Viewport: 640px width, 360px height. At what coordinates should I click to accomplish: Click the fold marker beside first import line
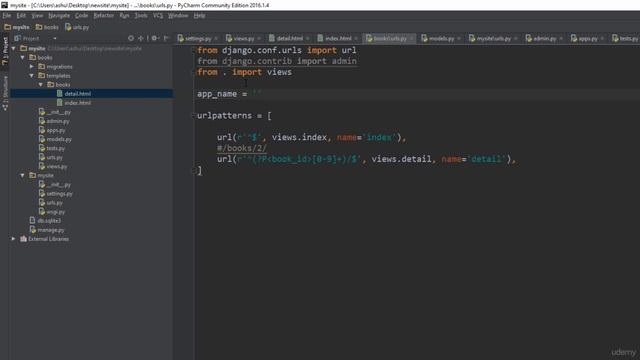coord(194,50)
